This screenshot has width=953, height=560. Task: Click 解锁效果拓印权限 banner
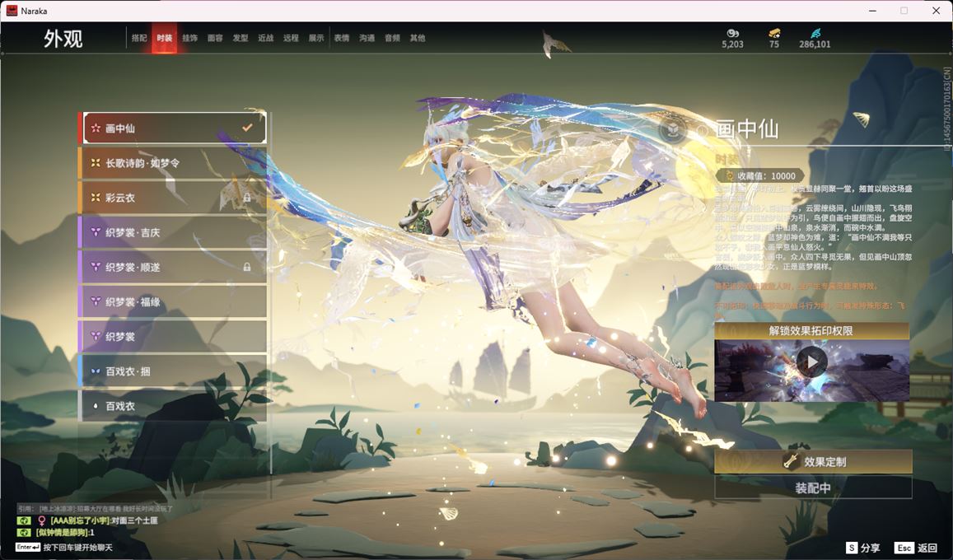[811, 330]
